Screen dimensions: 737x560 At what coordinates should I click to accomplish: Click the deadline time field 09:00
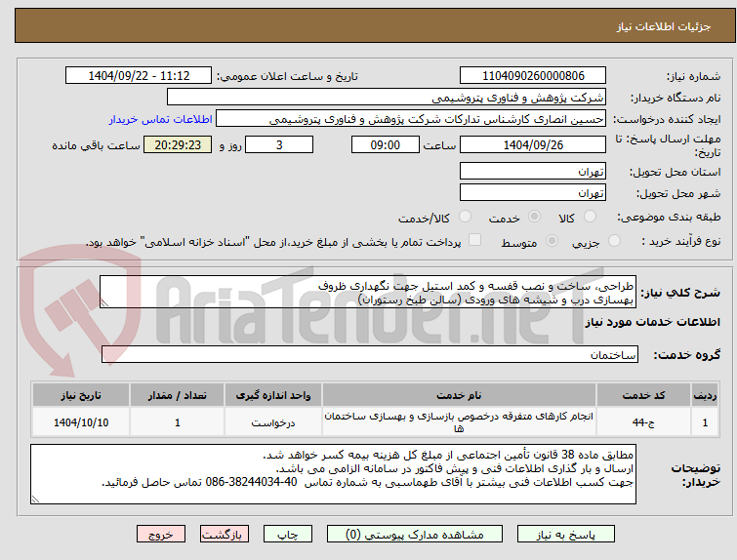pos(385,144)
